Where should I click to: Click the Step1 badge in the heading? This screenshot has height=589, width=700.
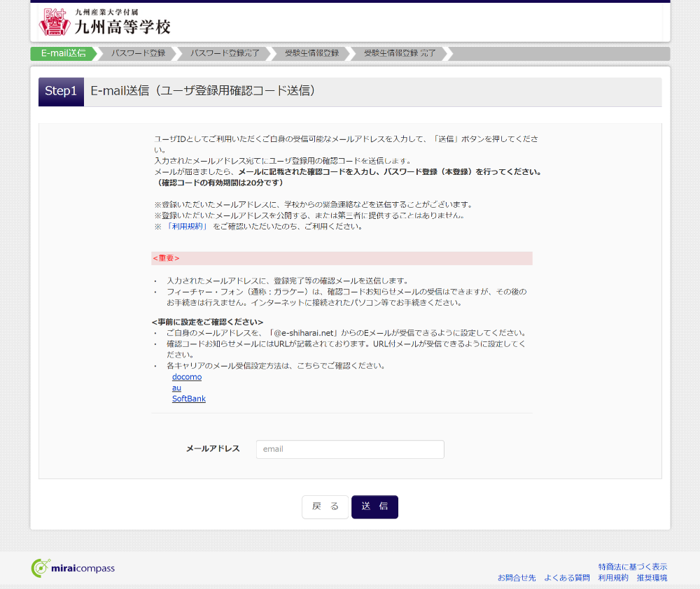(x=61, y=92)
